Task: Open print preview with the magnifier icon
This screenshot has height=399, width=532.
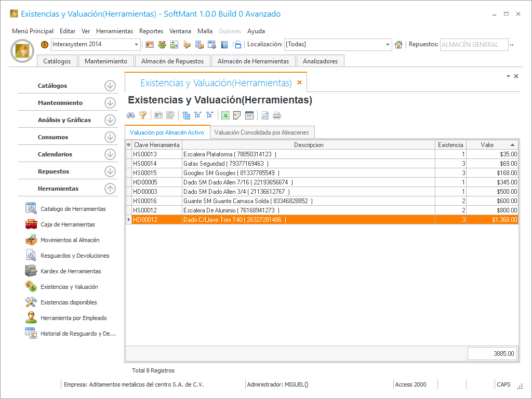Action: click(x=265, y=115)
